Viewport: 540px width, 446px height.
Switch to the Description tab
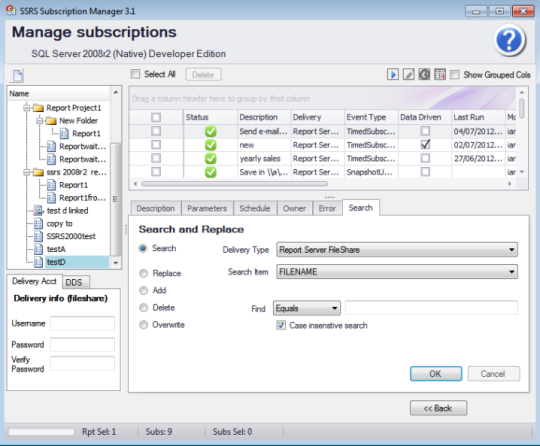(x=156, y=208)
